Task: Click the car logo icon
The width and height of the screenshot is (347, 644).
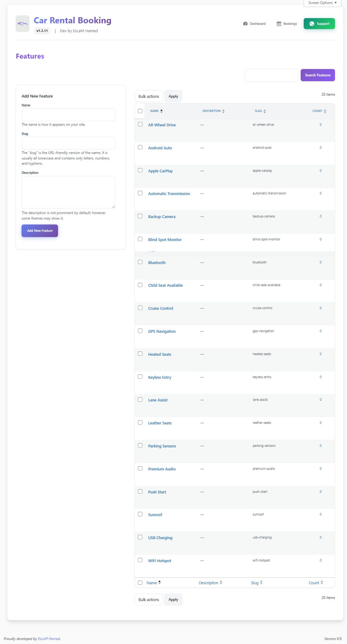Action: click(x=22, y=24)
